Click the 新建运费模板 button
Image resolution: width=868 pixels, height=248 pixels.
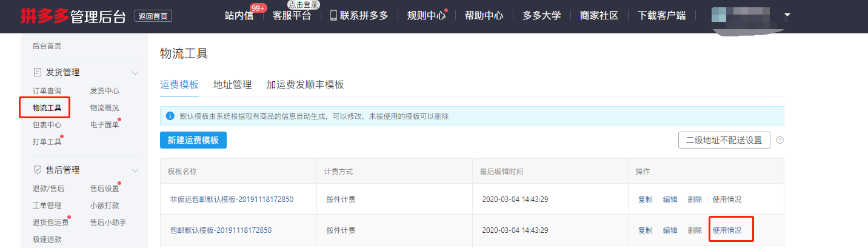[x=193, y=140]
